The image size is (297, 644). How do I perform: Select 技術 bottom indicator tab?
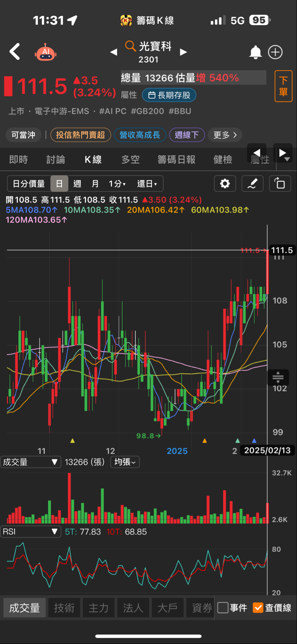[x=64, y=608]
